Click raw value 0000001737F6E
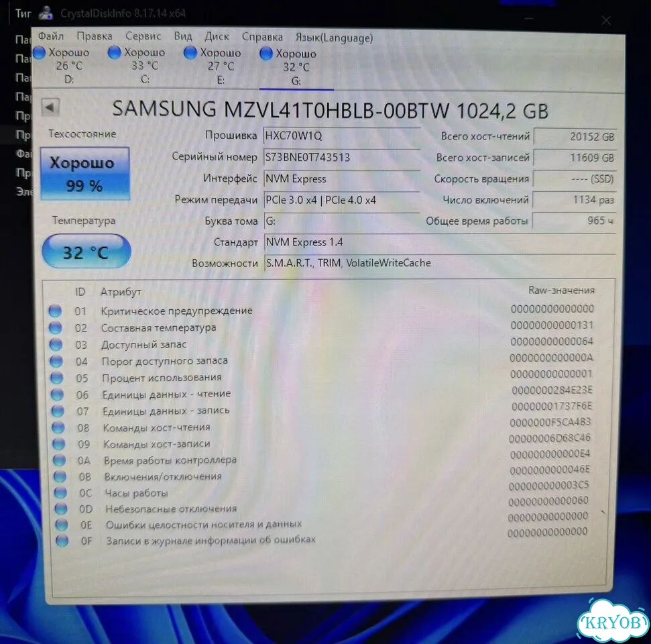The height and width of the screenshot is (644, 651). (x=552, y=406)
